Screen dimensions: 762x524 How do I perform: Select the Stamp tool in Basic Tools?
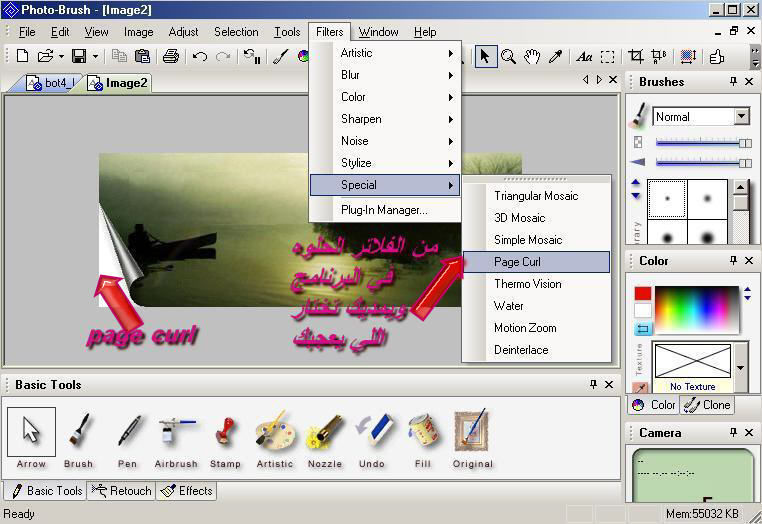225,438
